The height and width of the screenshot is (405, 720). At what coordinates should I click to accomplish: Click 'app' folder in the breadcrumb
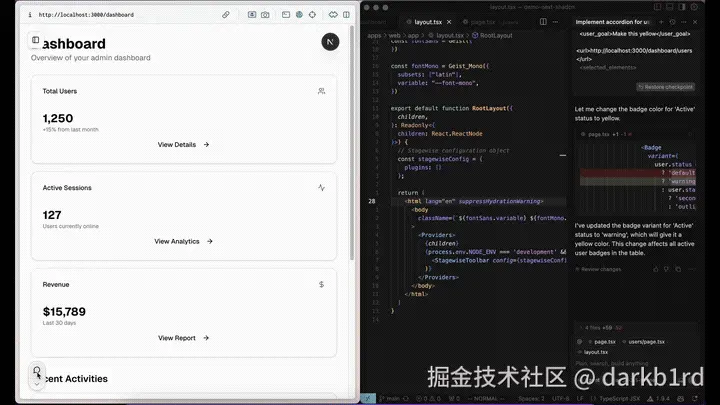coord(413,35)
